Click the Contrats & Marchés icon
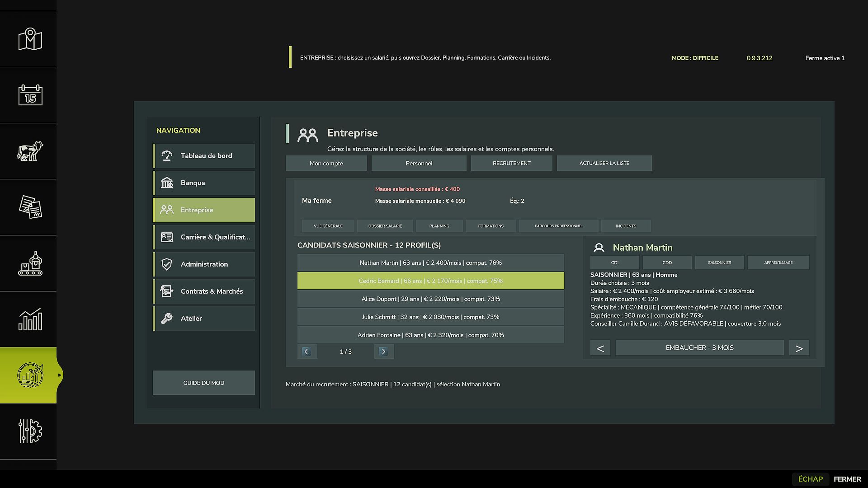The image size is (868, 488). 167,291
